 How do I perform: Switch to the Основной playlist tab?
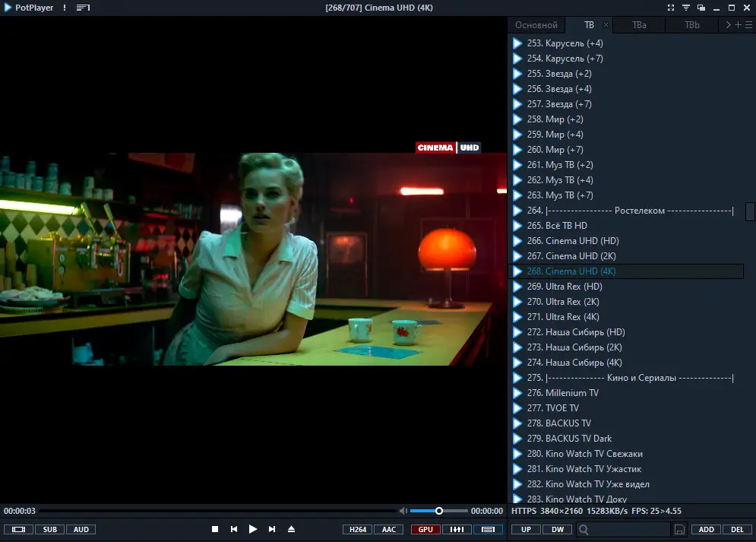(536, 24)
